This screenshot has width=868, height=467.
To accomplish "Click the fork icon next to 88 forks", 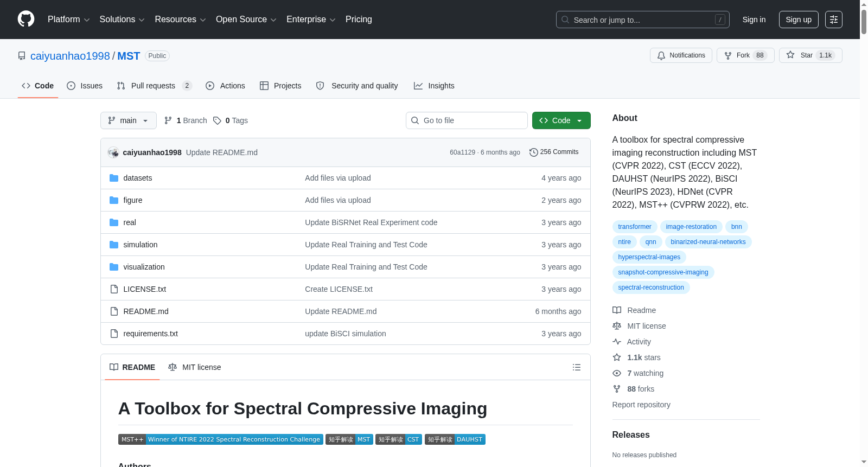I will click(617, 389).
